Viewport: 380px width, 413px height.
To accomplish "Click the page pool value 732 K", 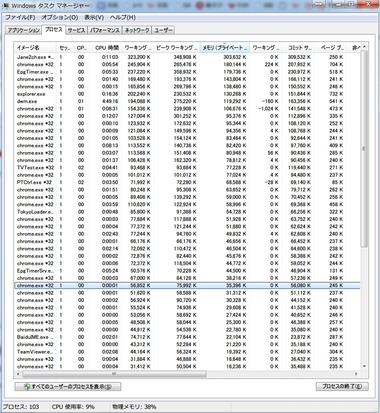I will 336,94.
